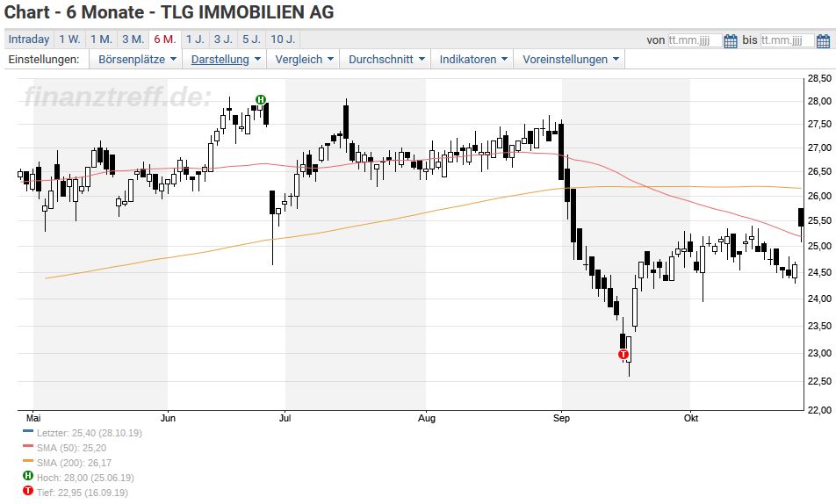Click the 'Jun' x-axis label
836x504 pixels.
(168, 418)
